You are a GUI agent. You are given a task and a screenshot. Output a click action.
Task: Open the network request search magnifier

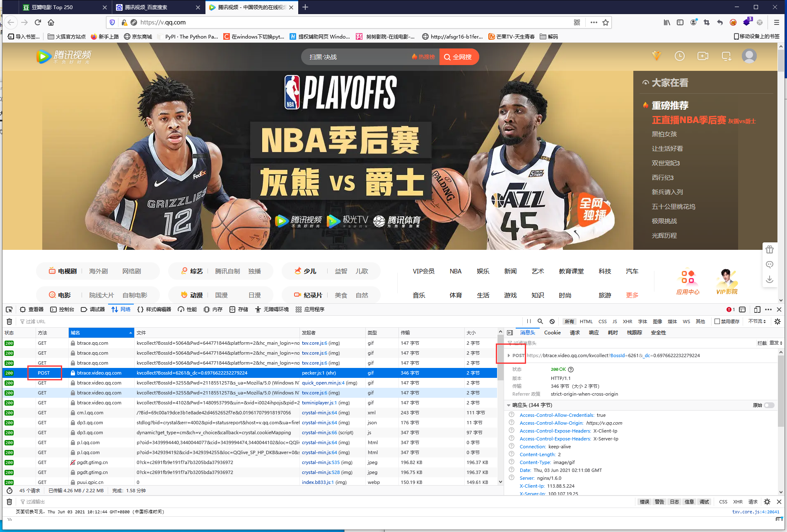pos(540,322)
